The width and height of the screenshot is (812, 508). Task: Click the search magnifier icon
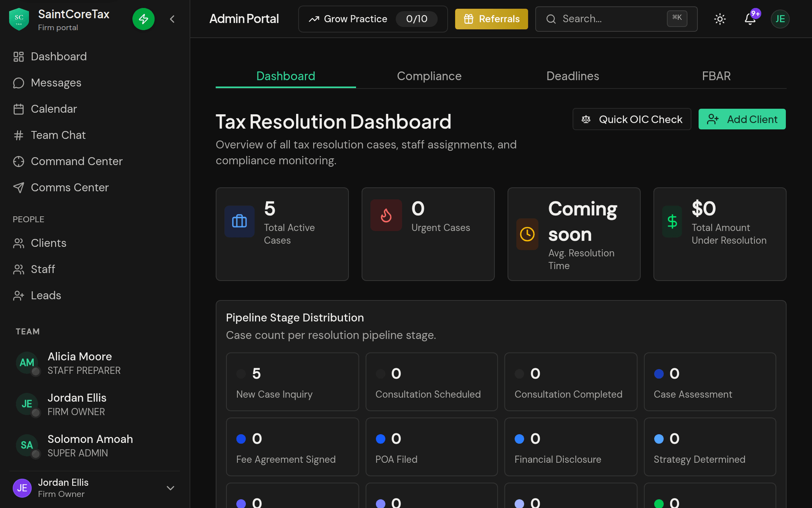click(551, 19)
